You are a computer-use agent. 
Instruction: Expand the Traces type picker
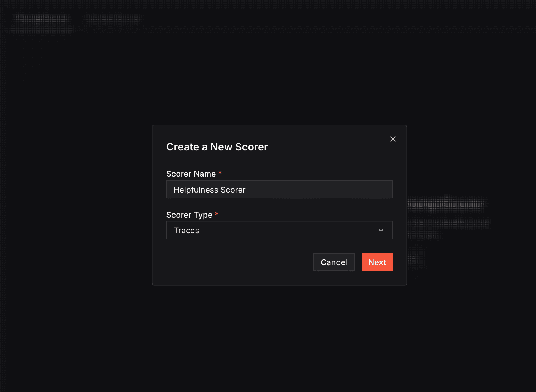(279, 230)
